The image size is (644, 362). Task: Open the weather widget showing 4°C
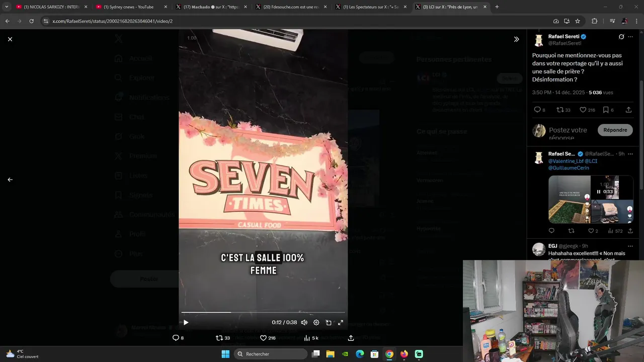[23, 354]
